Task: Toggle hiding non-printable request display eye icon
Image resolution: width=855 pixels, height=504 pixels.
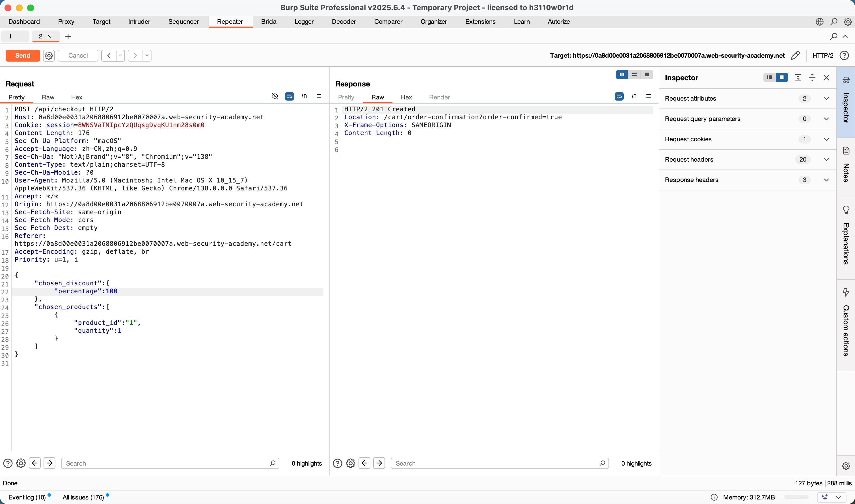Action: pyautogui.click(x=275, y=96)
